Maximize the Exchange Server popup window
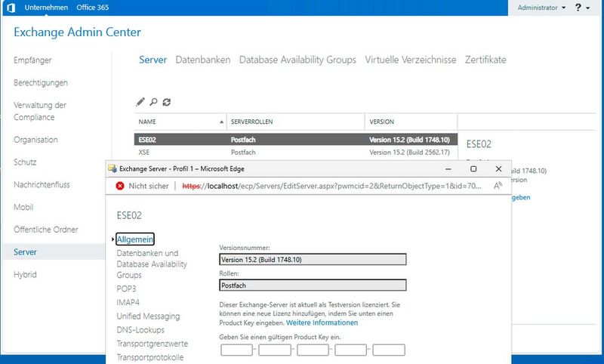 (x=473, y=168)
